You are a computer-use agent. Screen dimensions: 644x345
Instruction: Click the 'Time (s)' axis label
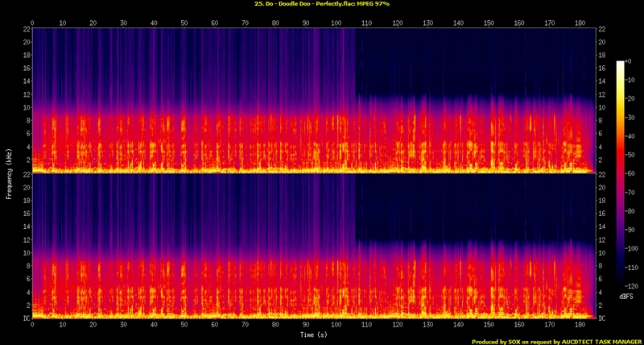(x=312, y=334)
